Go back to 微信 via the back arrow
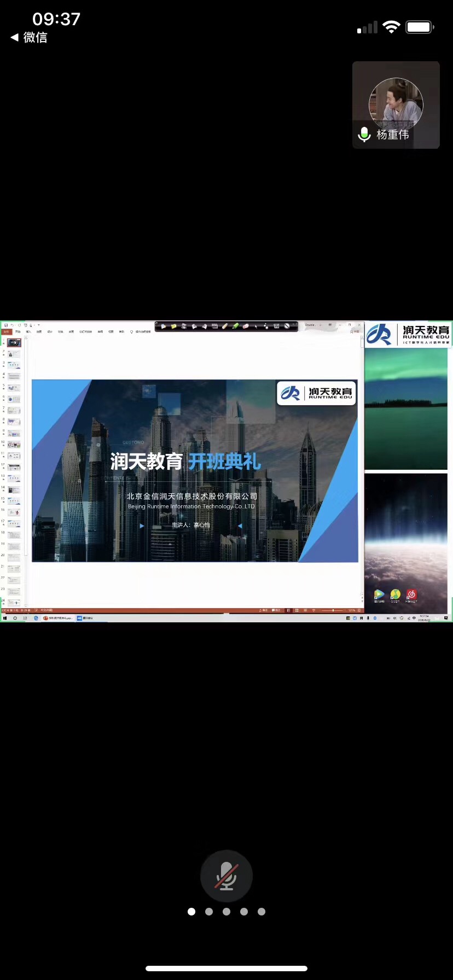Screen dimensions: 453x980 15,37
